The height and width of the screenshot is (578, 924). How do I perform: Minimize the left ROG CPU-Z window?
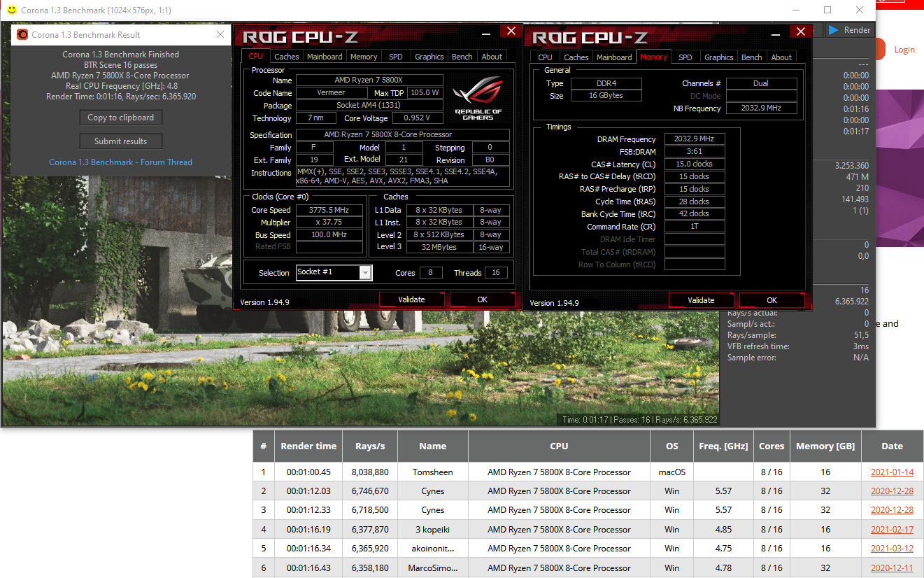(x=486, y=33)
